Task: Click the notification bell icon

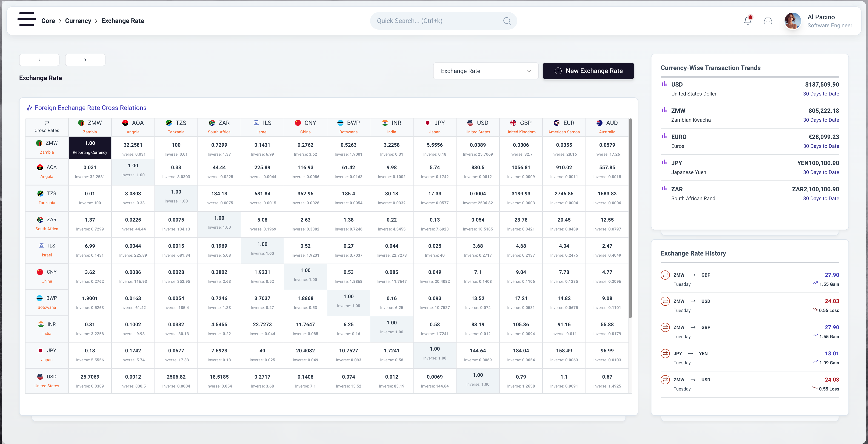Action: point(748,21)
